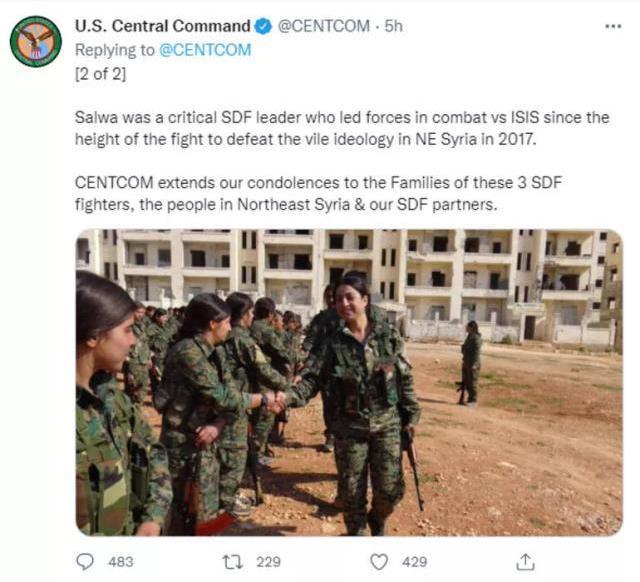This screenshot has width=640, height=582.
Task: Click the blue verified badge
Action: point(263,27)
